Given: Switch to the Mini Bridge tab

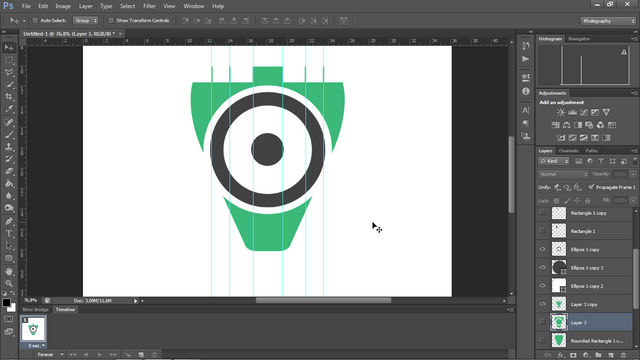Looking at the screenshot, I should click(x=36, y=309).
